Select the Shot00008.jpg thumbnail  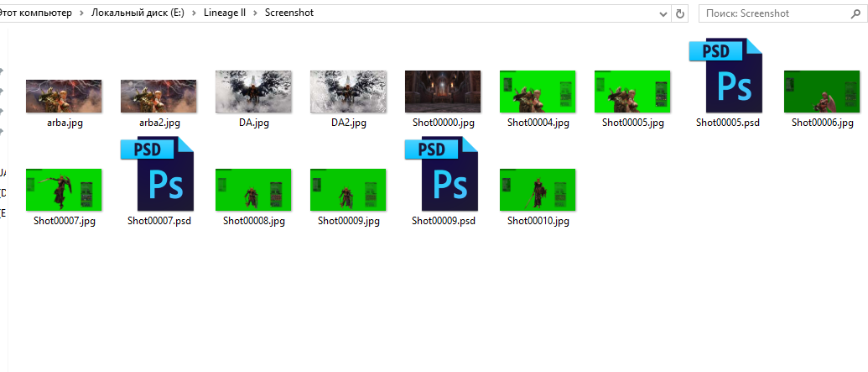click(x=253, y=190)
